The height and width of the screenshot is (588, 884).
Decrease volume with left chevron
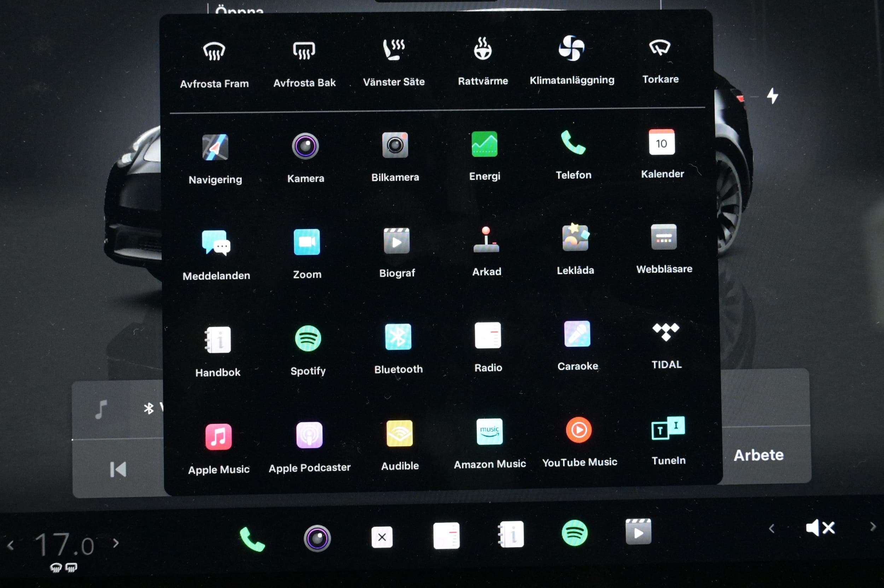(772, 529)
